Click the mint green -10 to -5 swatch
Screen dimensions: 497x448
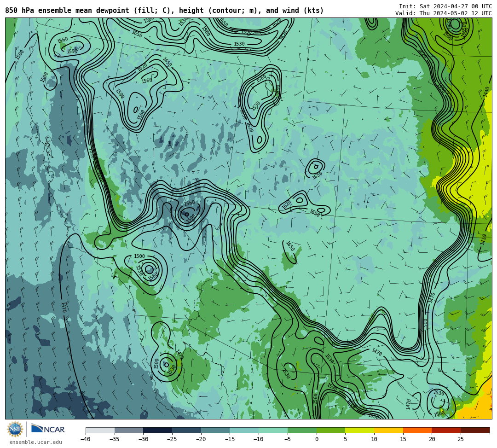(273, 430)
